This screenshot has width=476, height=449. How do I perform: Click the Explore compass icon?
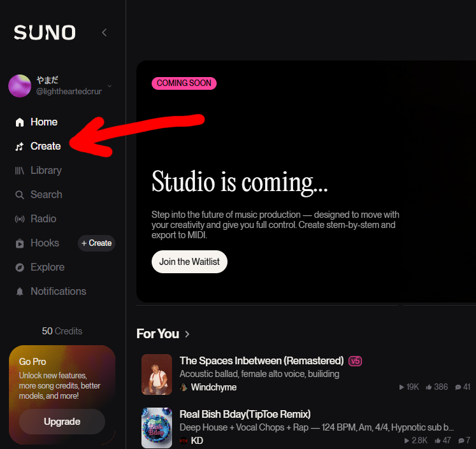coord(20,267)
